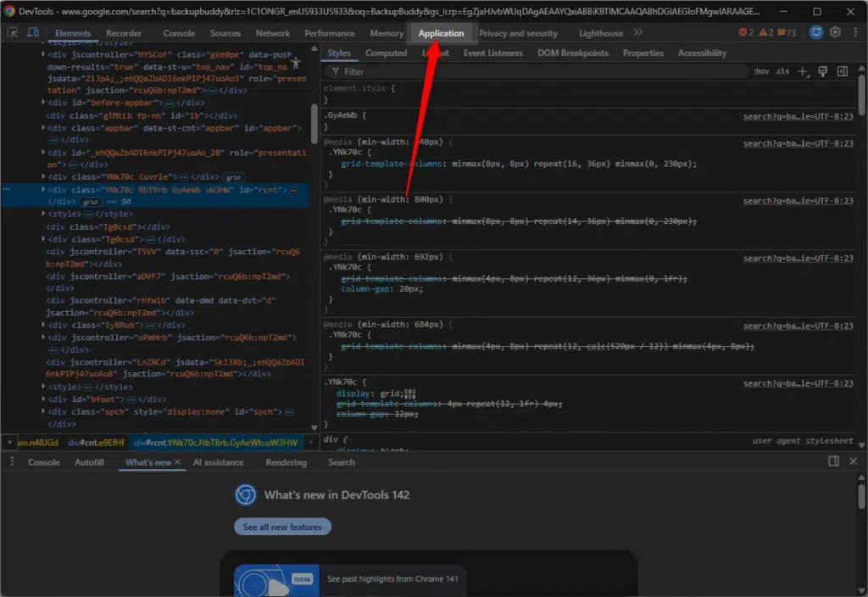Toggle the .cls element classes panel

[x=782, y=72]
